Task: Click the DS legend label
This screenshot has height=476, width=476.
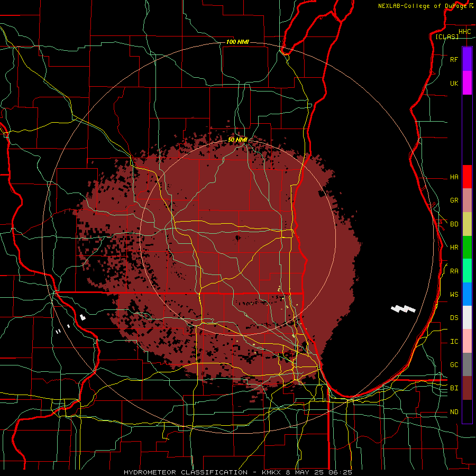Action: (x=454, y=317)
